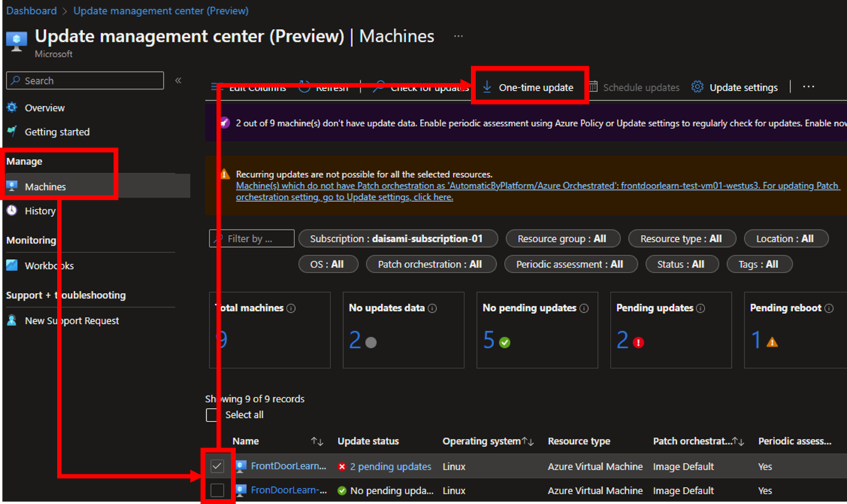Open the Subscription filter pill

[398, 239]
